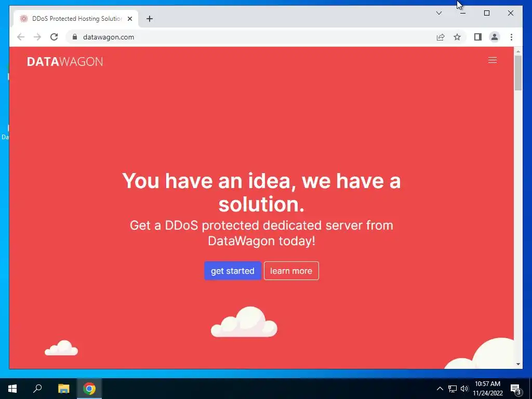532x399 pixels.
Task: Show hidden system tray icons
Action: pyautogui.click(x=440, y=389)
